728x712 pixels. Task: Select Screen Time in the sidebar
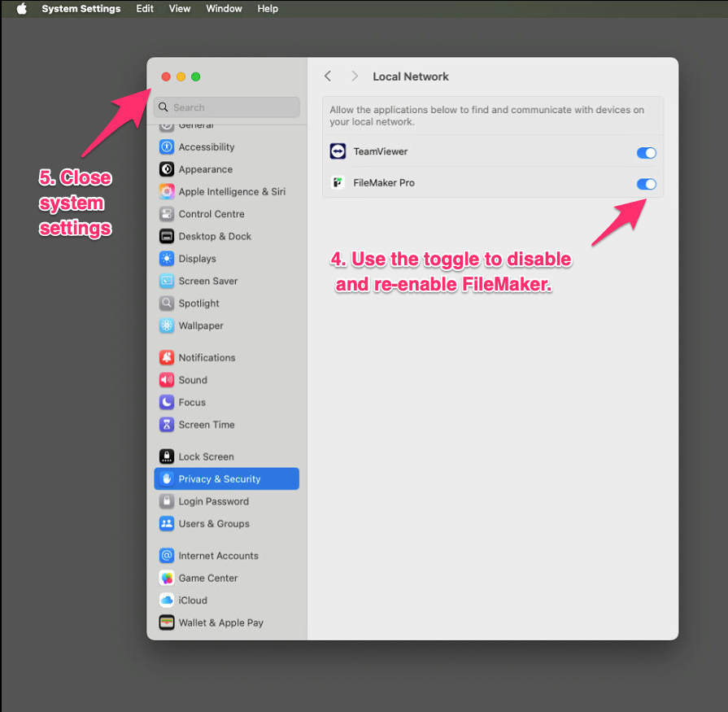point(227,424)
